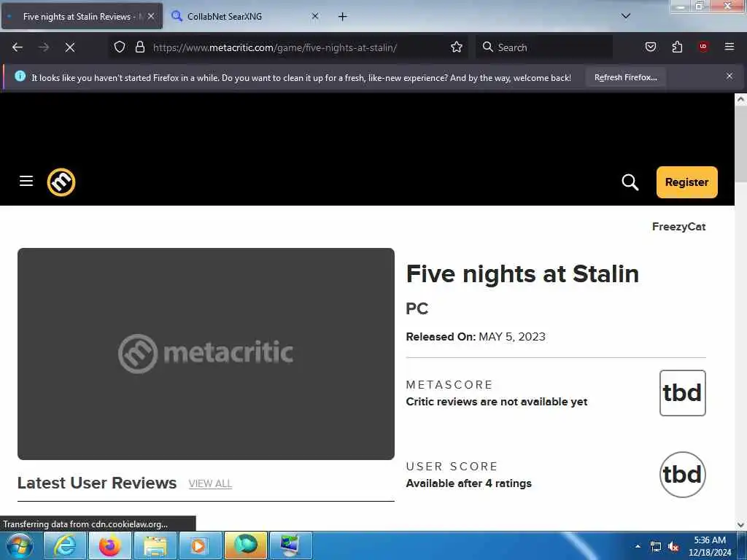This screenshot has height=560, width=747.
Task: Open the Metacritic hamburger menu
Action: click(x=26, y=182)
